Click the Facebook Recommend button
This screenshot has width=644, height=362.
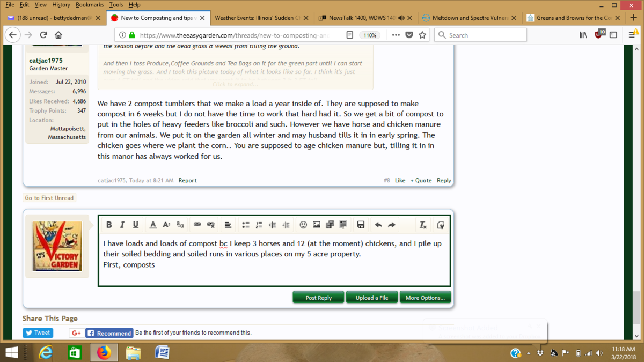click(109, 333)
